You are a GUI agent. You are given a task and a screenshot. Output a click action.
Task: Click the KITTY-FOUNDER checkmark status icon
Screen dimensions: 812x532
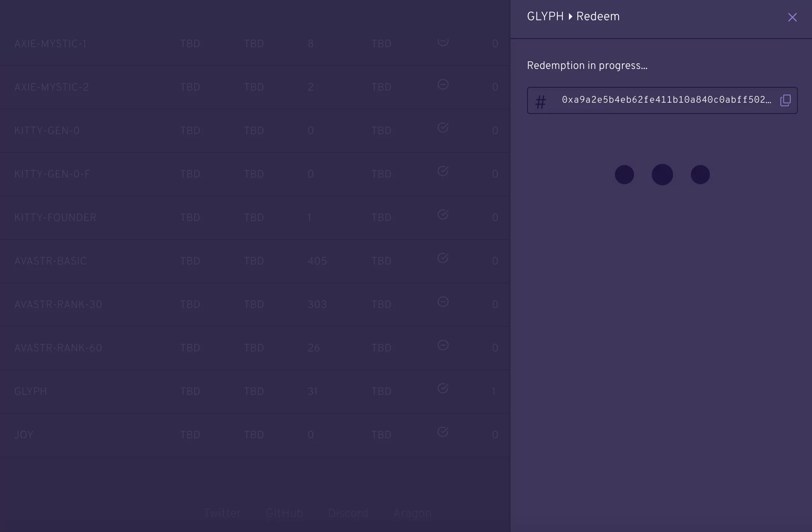pyautogui.click(x=443, y=215)
